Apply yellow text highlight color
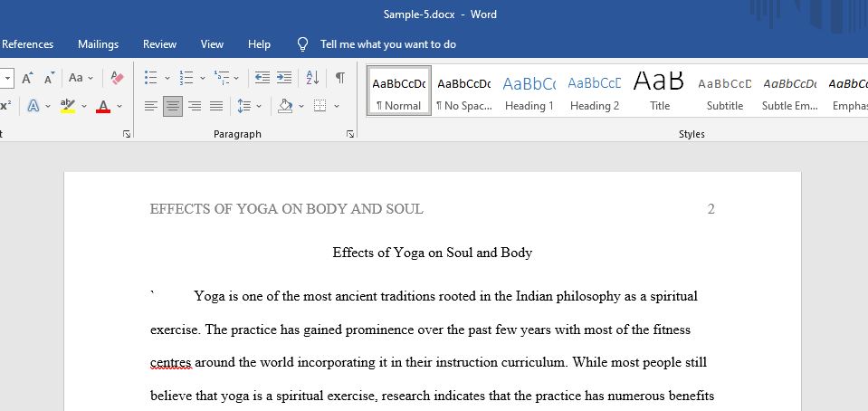This screenshot has height=411, width=868. pos(68,106)
